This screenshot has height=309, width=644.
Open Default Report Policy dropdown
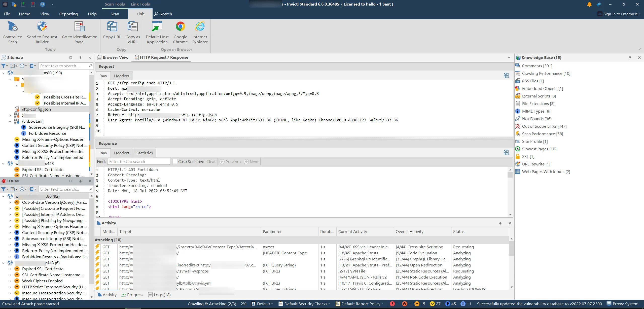(359, 304)
